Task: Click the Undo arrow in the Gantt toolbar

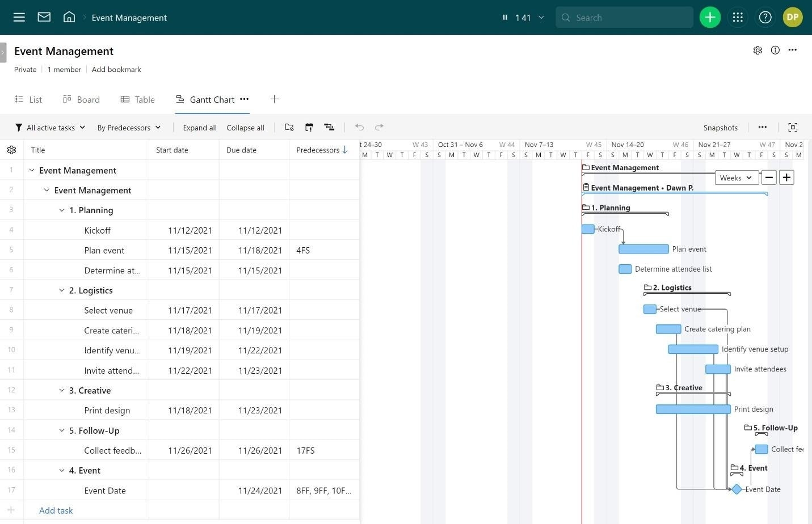Action: coord(359,127)
